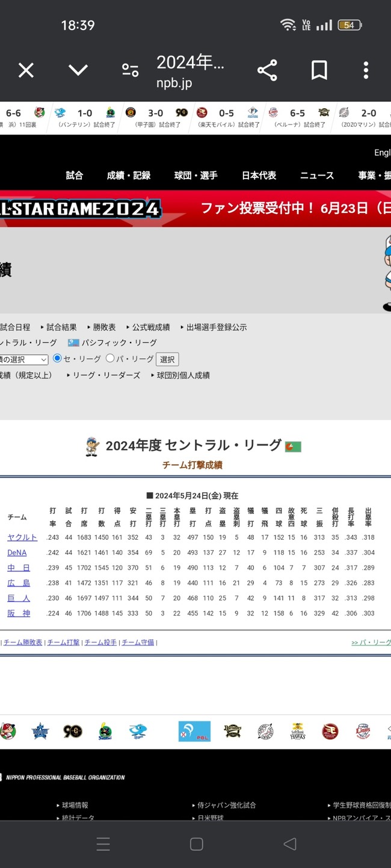Viewport: 391px width, 868px height.
Task: Open DeNA team link in table
Action: (x=17, y=553)
